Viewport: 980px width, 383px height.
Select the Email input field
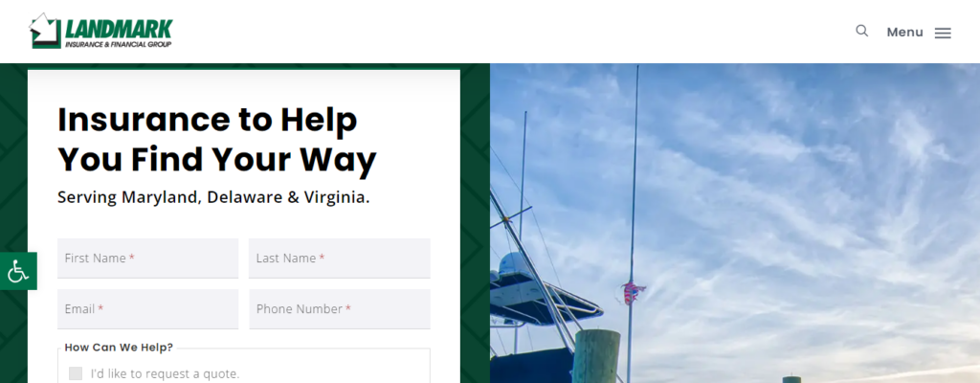click(147, 308)
